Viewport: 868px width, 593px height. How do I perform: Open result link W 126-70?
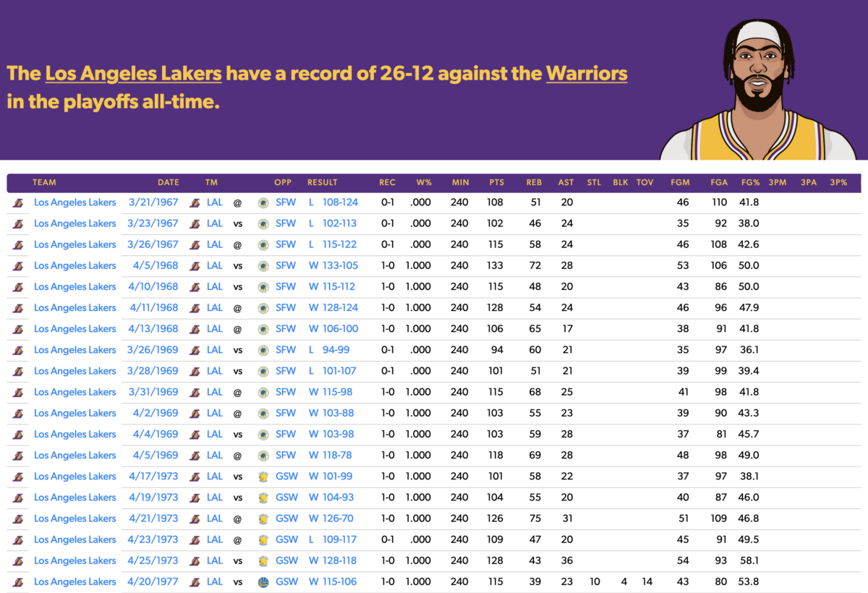[x=331, y=519]
